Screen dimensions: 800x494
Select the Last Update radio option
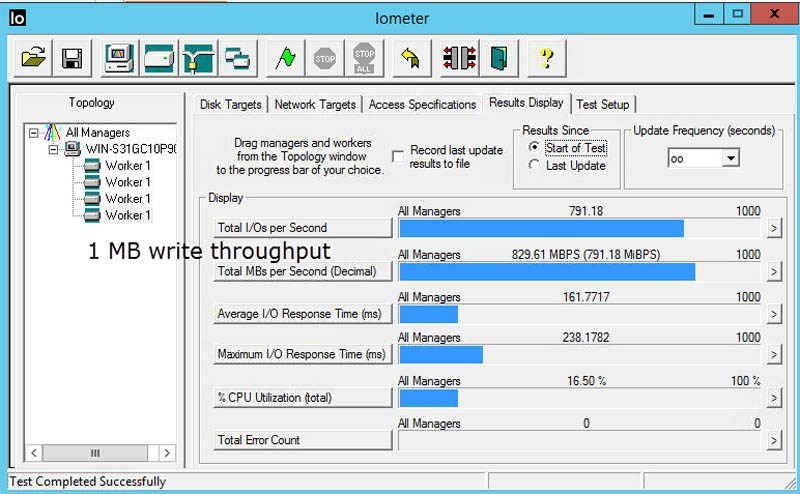534,165
